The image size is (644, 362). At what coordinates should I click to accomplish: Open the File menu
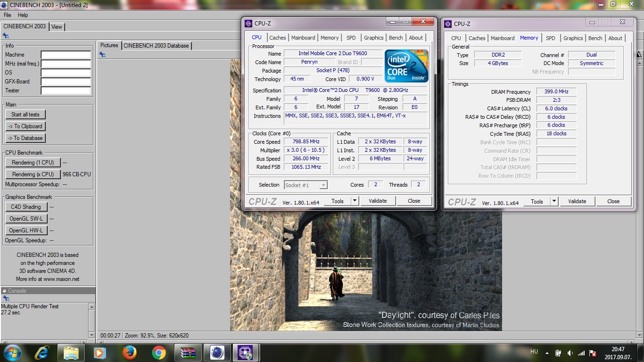8,15
